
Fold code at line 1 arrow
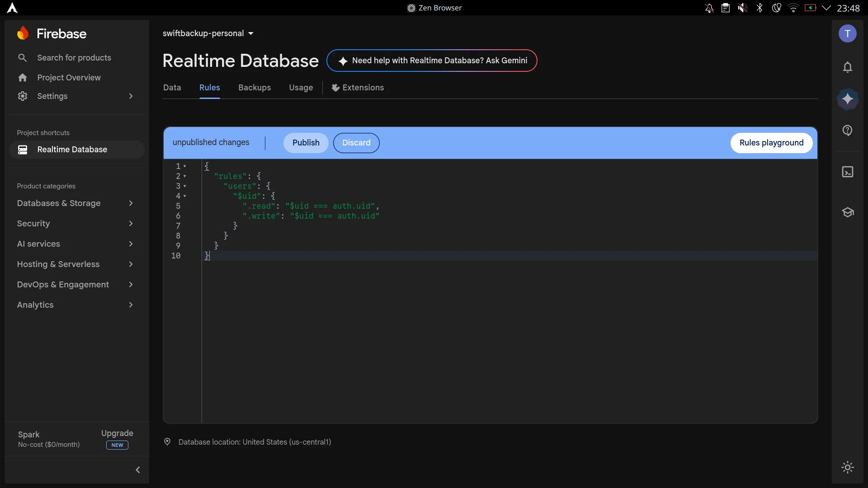point(184,166)
